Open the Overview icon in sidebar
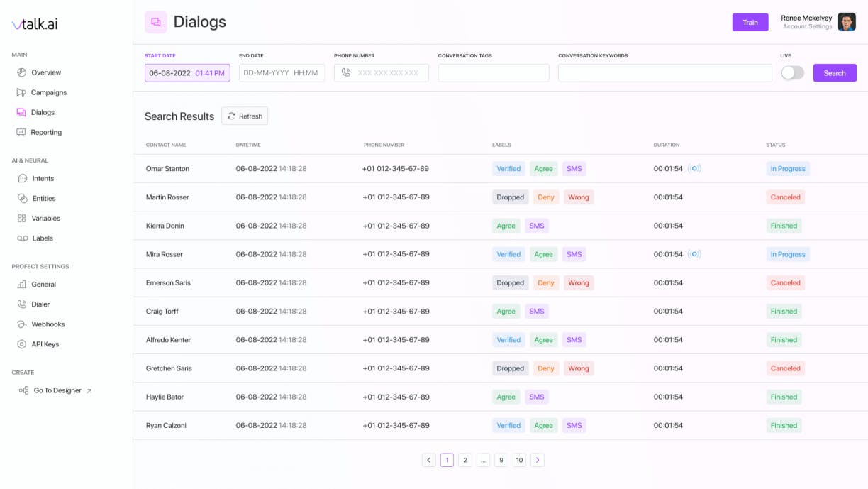The image size is (868, 489). coord(21,72)
